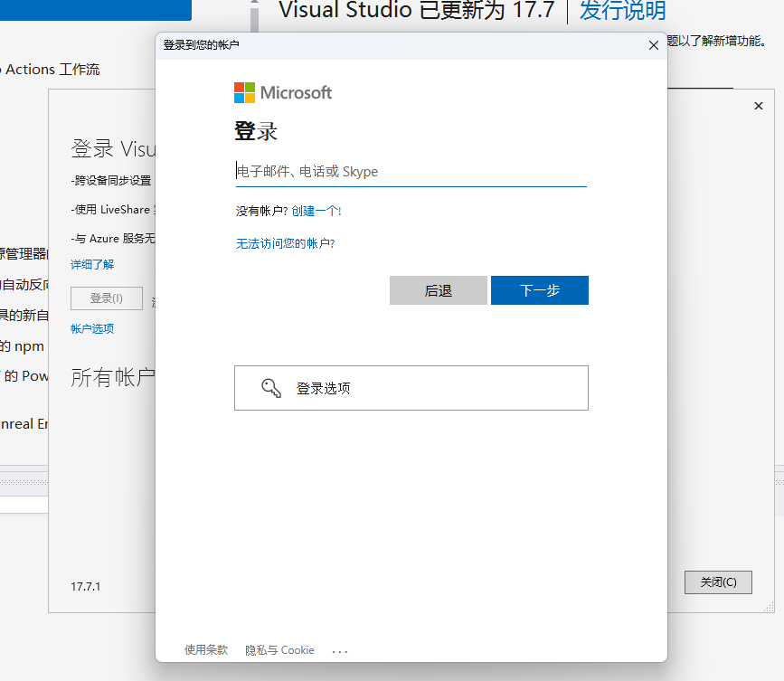Image resolution: width=784 pixels, height=681 pixels.
Task: Click the 没有帐户? text
Action: (261, 211)
